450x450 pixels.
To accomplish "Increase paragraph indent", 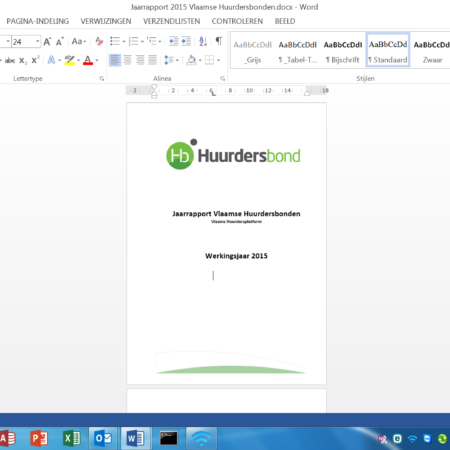I will point(186,41).
